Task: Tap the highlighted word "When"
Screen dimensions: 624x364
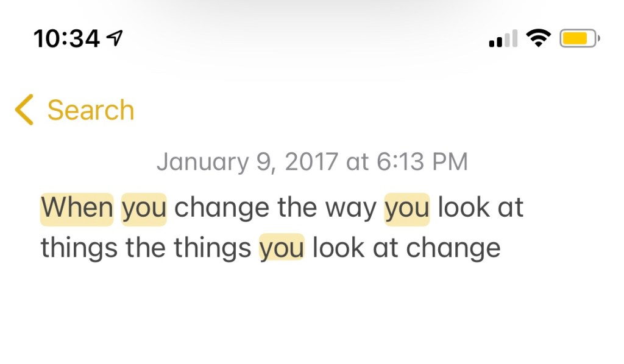Action: pyautogui.click(x=77, y=208)
